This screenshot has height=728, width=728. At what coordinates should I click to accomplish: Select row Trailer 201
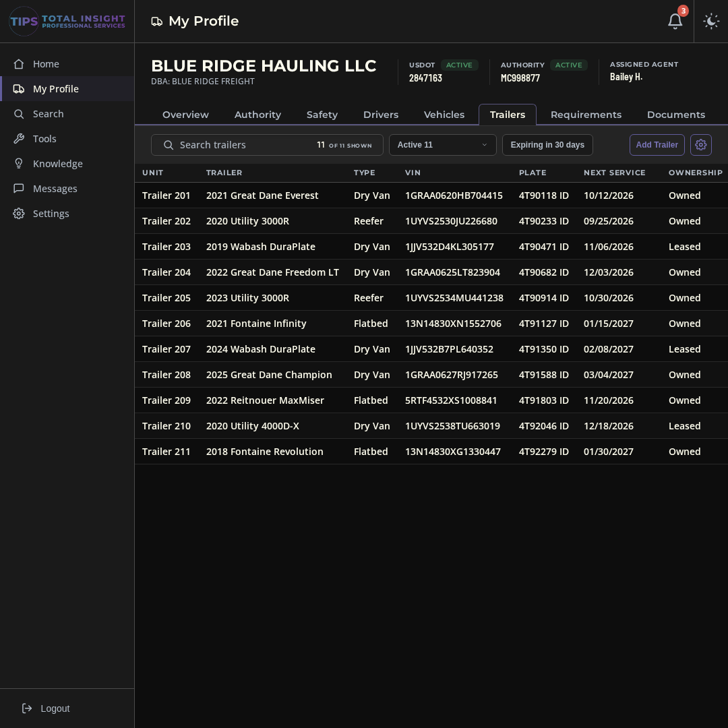431,195
